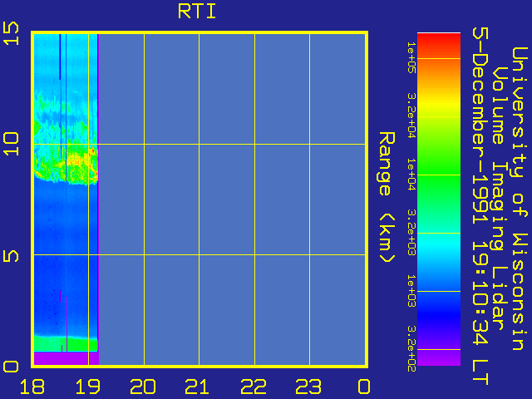Click colorbar label '1e+05'
This screenshot has height=399, width=532.
coord(411,57)
